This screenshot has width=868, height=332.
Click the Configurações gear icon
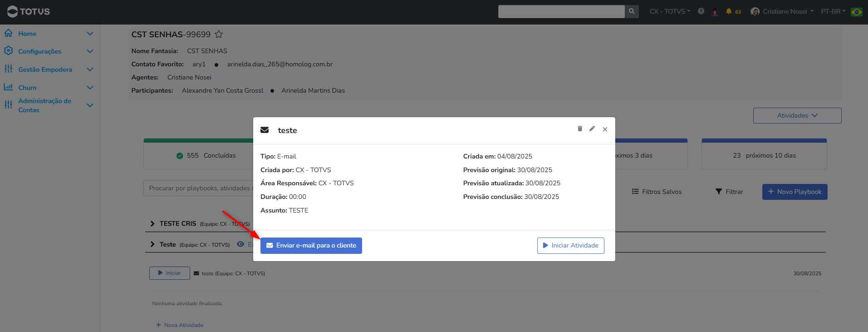(8, 51)
